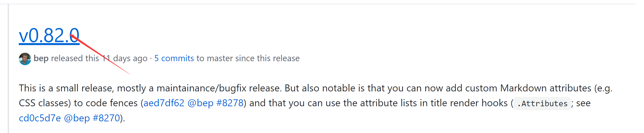This screenshot has width=644, height=133.
Task: Open the v0.82.0 release title link
Action: [49, 35]
